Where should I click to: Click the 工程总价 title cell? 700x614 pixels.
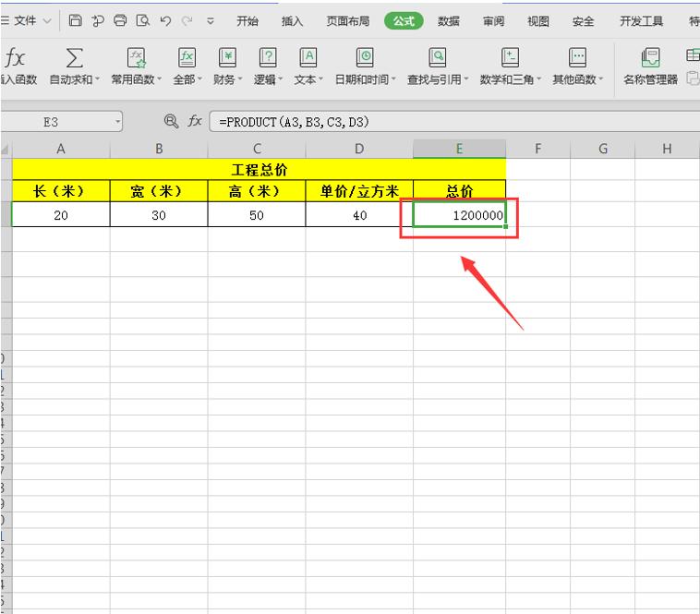259,170
